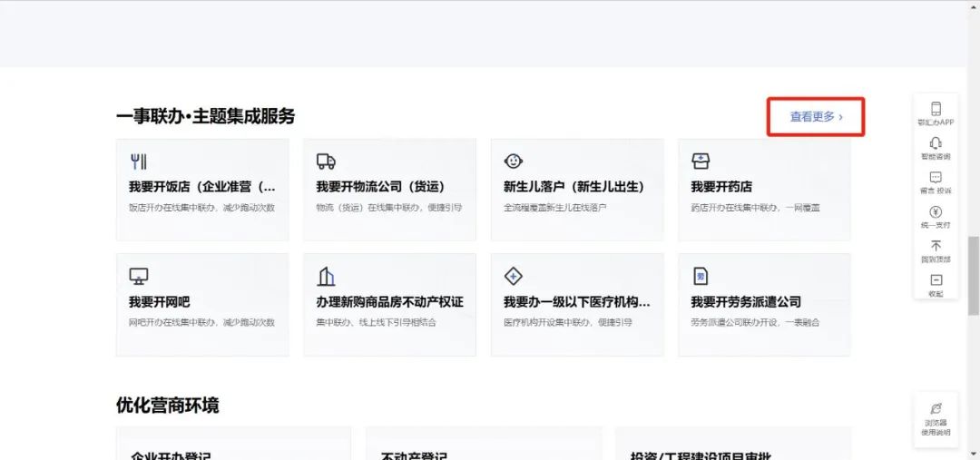Open 我要开饭店 service card title
980x460 pixels.
[201, 187]
